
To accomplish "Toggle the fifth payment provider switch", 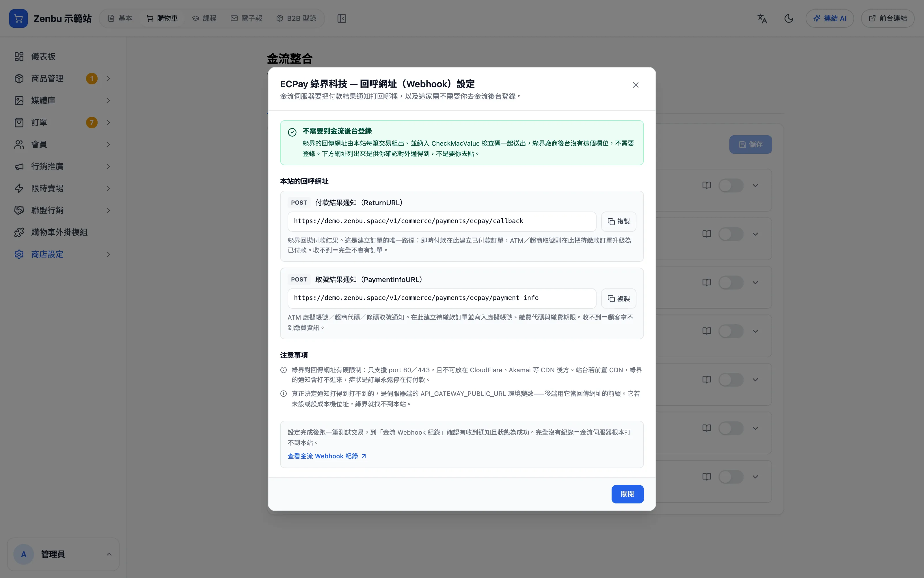I will click(731, 379).
